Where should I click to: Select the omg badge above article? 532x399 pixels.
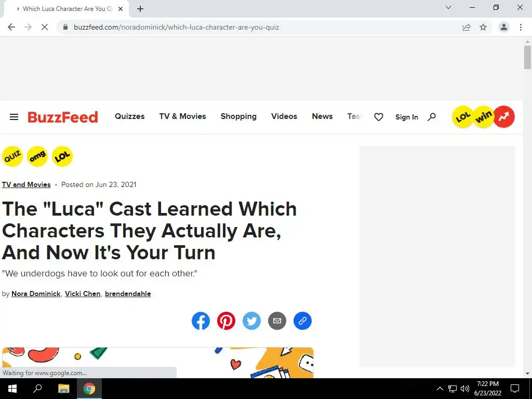coord(37,156)
